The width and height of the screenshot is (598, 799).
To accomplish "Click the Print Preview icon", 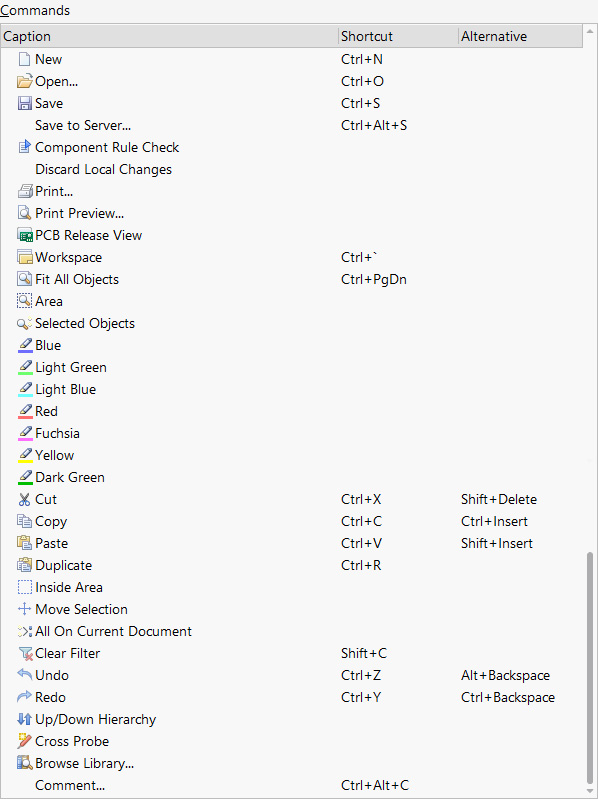I will 24,213.
